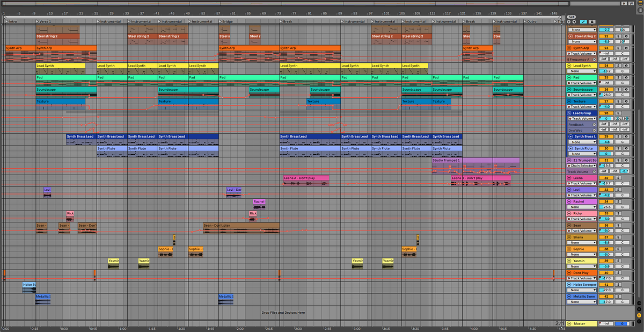Viewport: 644px width, 332px height.
Task: Click the Set locator button
Action: tap(572, 17)
